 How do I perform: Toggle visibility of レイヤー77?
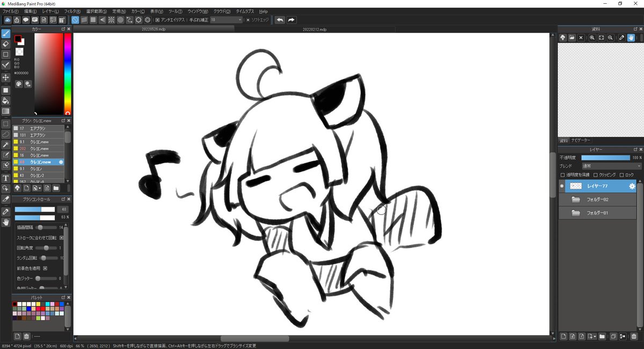click(561, 186)
